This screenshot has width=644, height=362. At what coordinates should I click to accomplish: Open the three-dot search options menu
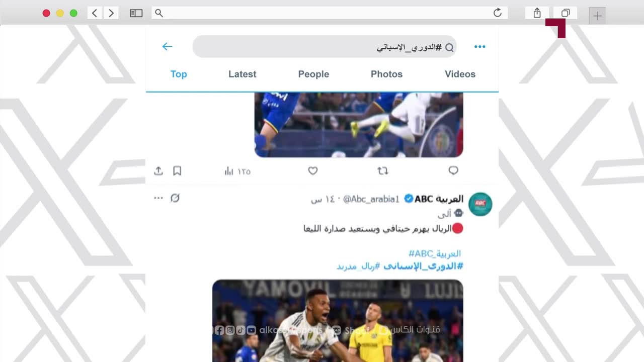(x=479, y=47)
